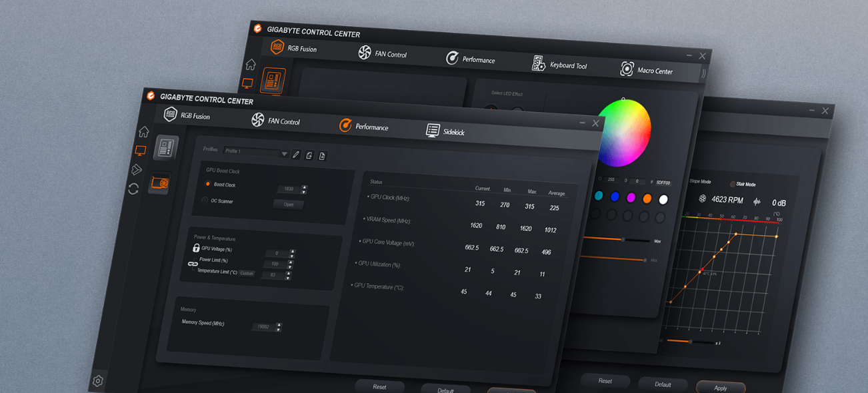Expand the Profile 1 dropdown

coord(284,154)
